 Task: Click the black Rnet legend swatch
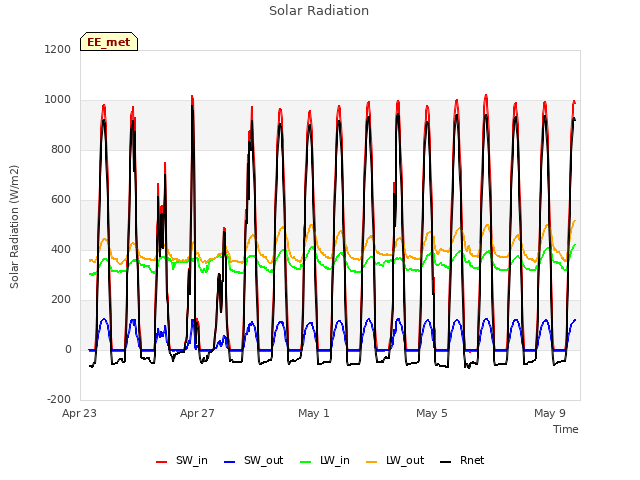[446, 462]
